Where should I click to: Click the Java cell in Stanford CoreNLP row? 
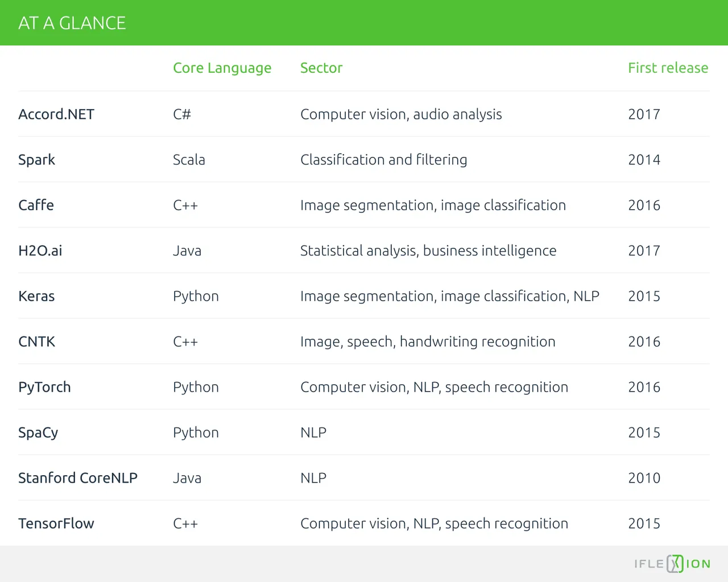187,478
